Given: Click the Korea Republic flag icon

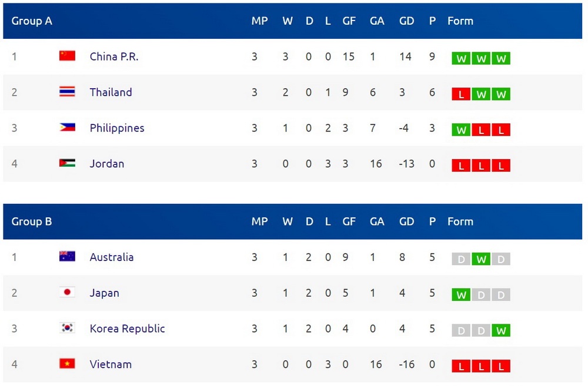Looking at the screenshot, I should [x=67, y=328].
